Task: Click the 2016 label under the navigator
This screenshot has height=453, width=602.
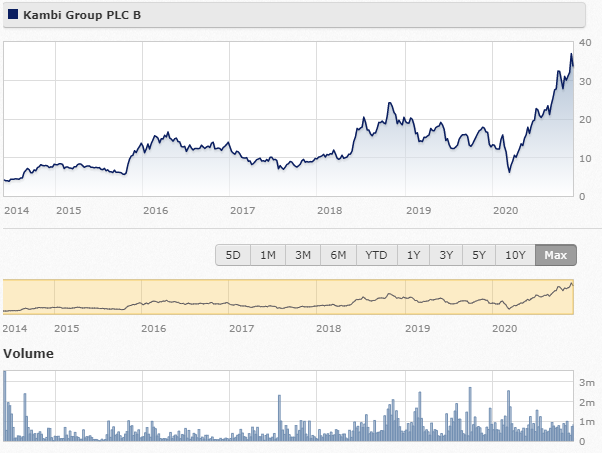Action: click(154, 329)
